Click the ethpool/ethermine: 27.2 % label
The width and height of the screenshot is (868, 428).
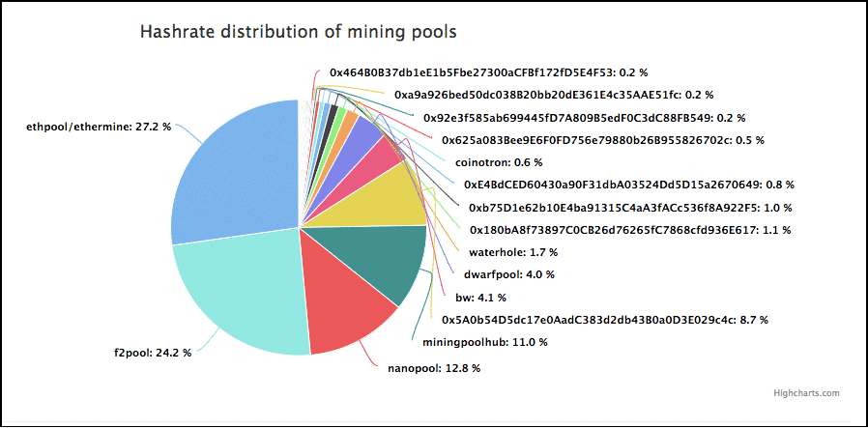click(99, 127)
